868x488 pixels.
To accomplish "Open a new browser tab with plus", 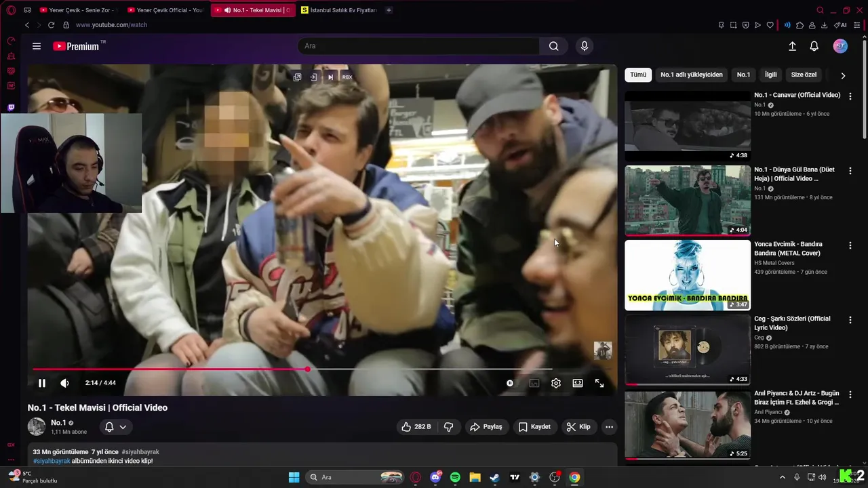I will (389, 10).
